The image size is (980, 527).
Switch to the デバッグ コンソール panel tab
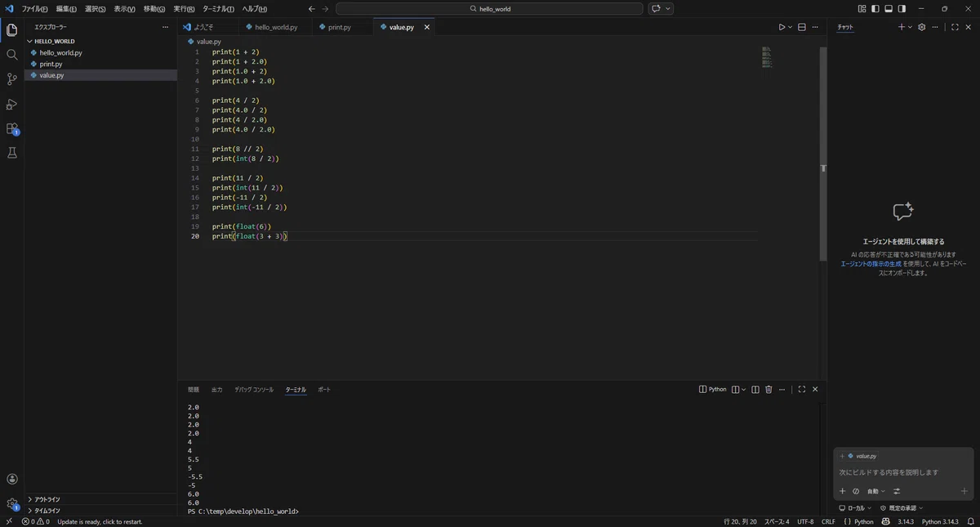254,390
